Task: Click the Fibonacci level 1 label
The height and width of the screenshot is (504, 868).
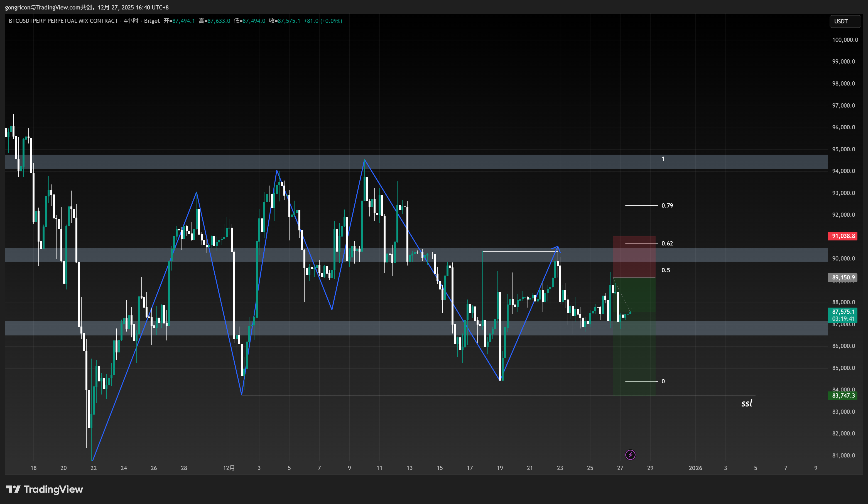Action: pyautogui.click(x=663, y=159)
